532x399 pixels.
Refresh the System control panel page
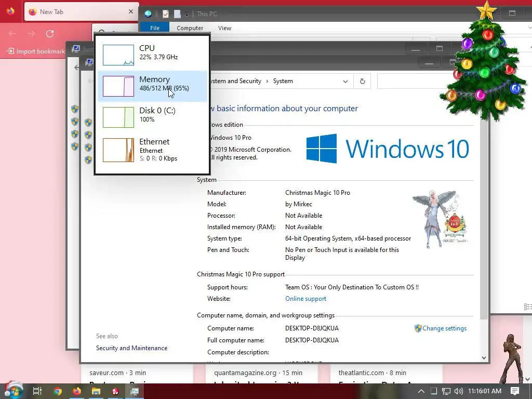coord(362,82)
